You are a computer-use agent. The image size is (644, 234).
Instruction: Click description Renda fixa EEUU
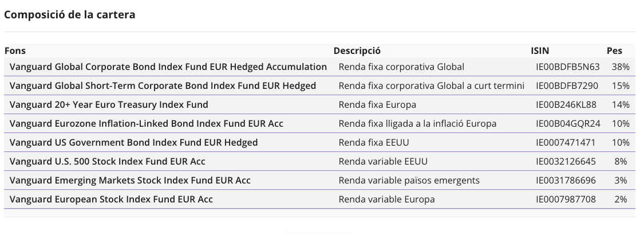click(x=374, y=142)
